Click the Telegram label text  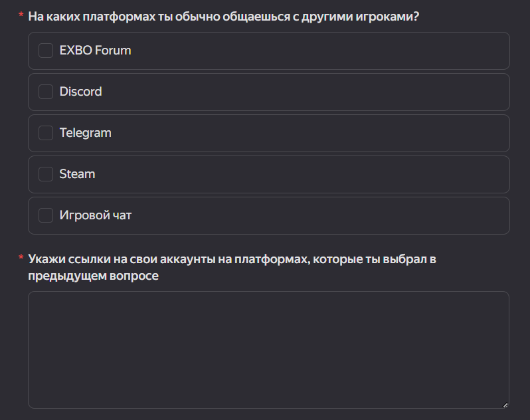[x=86, y=133]
